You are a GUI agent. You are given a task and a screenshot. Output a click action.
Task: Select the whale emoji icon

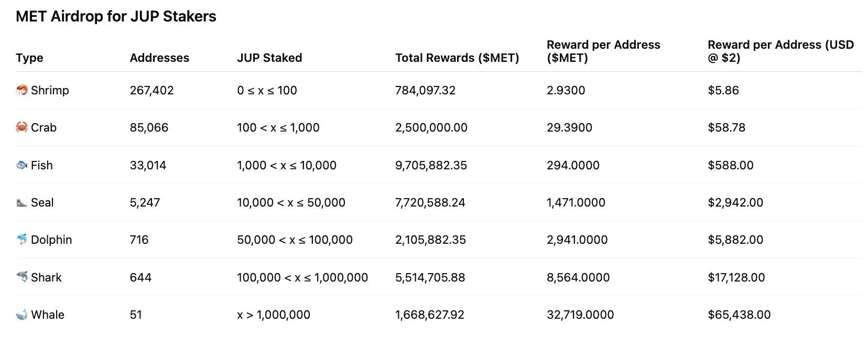(x=21, y=315)
